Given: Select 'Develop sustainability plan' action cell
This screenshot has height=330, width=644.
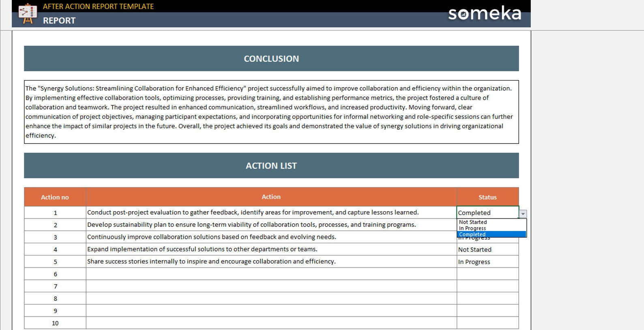Looking at the screenshot, I should (271, 225).
